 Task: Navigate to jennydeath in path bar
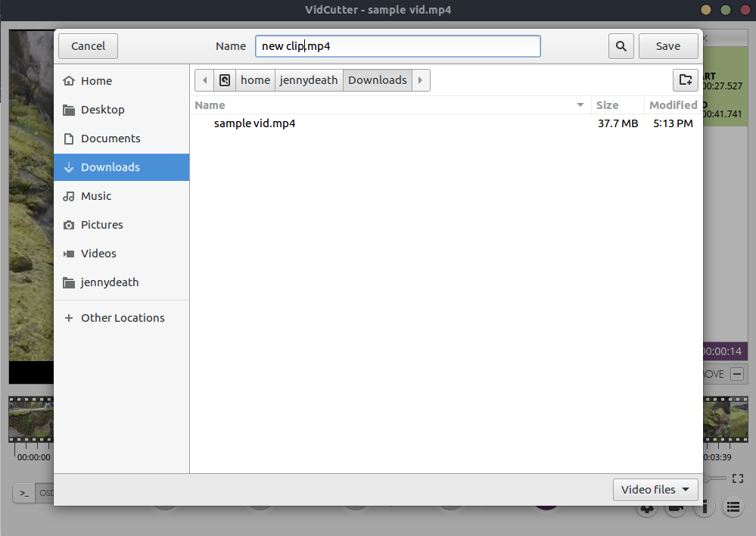309,80
